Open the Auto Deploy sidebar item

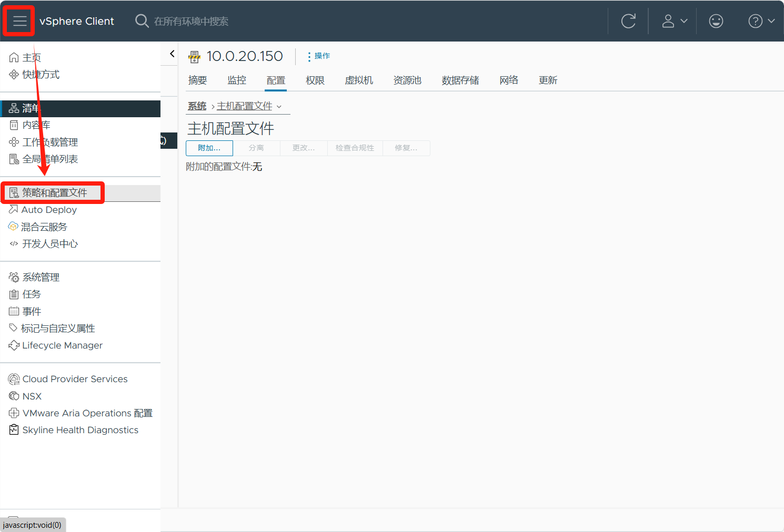49,210
